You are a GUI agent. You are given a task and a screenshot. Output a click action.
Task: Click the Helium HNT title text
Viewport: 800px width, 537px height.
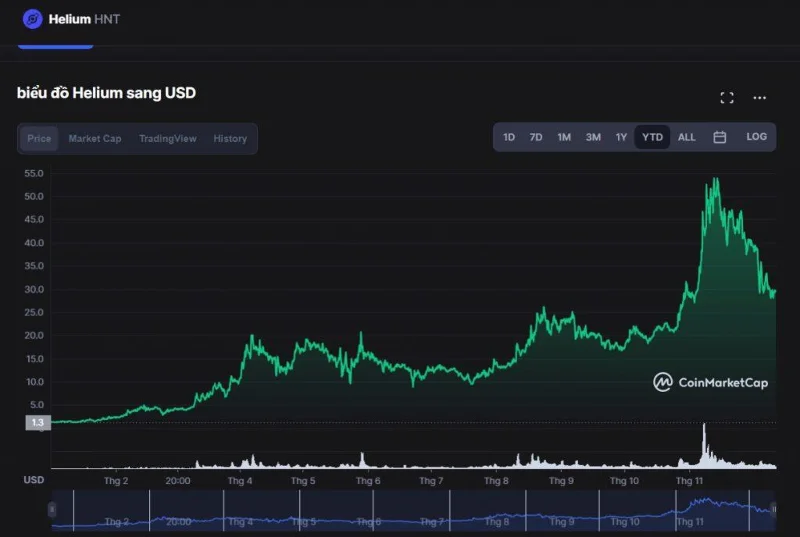click(84, 19)
